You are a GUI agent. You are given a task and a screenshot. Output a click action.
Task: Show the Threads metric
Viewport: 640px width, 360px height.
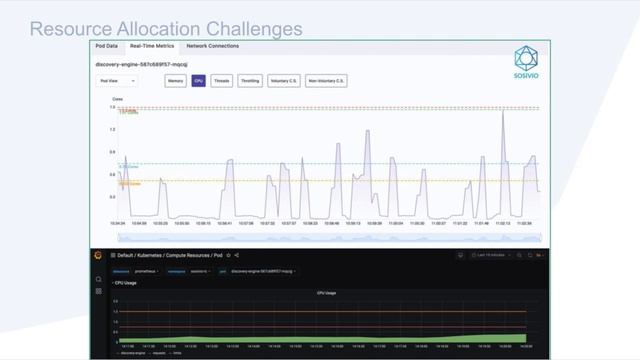pos(222,81)
